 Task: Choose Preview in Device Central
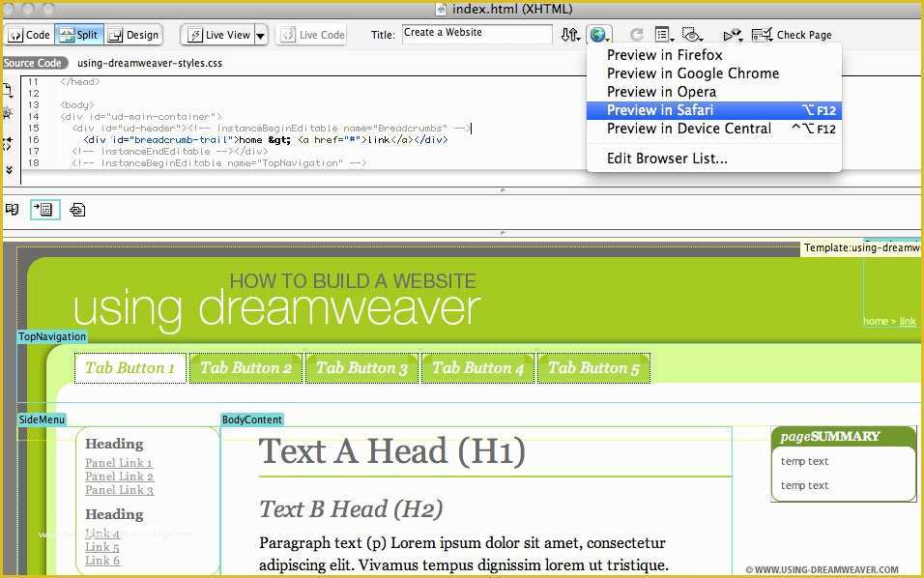pos(713,129)
